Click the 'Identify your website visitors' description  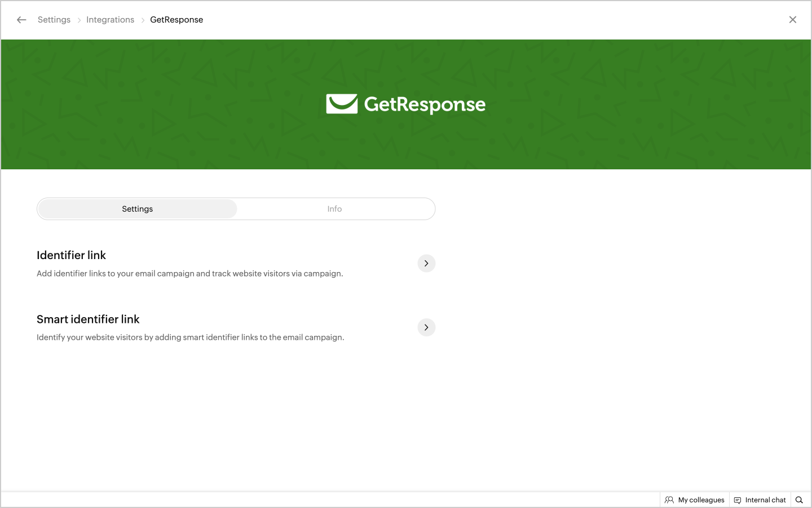tap(190, 338)
